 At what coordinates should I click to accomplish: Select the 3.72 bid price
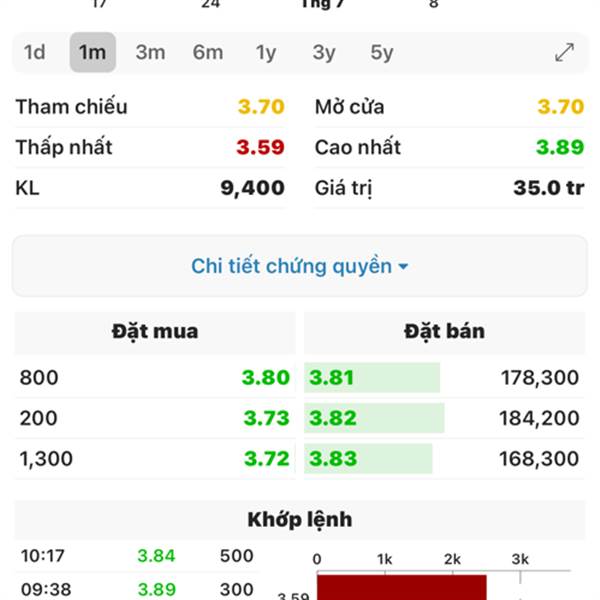point(267,458)
